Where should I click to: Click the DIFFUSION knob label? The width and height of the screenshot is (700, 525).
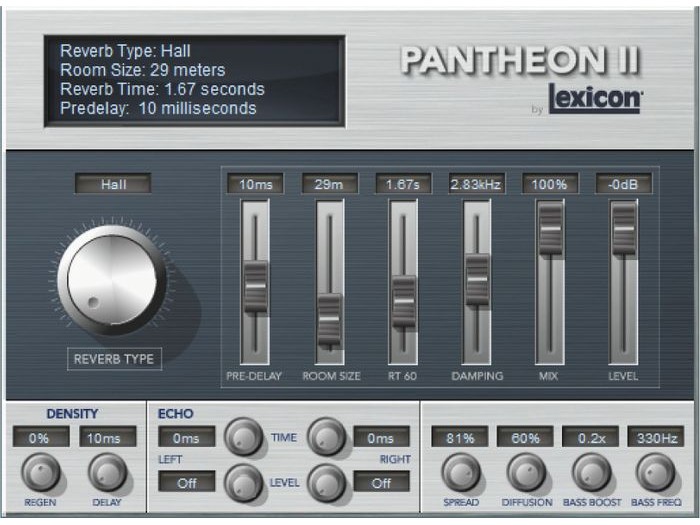pyautogui.click(x=527, y=502)
